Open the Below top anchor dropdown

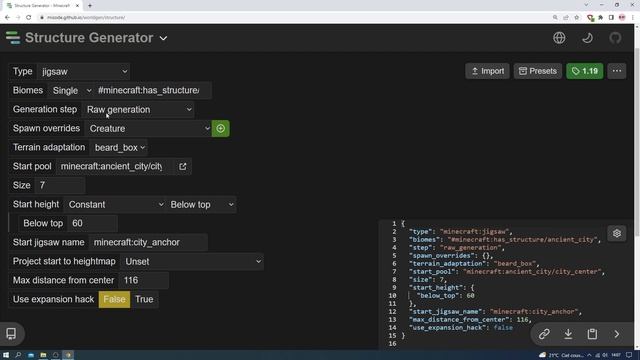(x=201, y=204)
